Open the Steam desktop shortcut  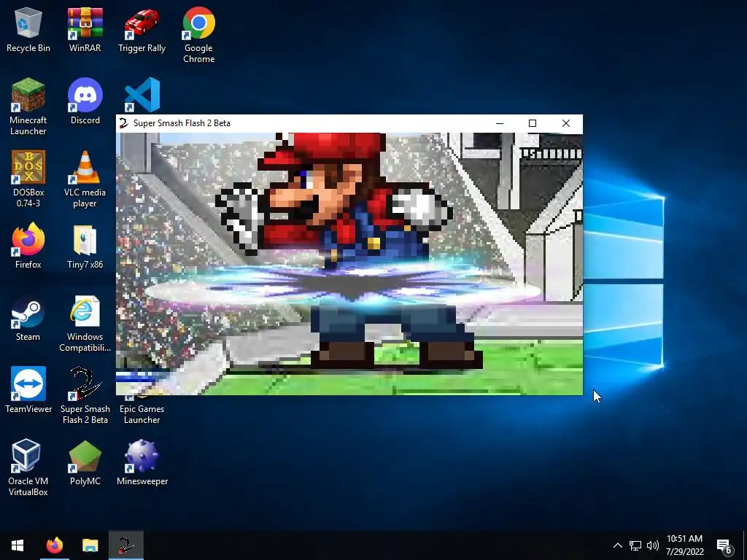click(28, 318)
